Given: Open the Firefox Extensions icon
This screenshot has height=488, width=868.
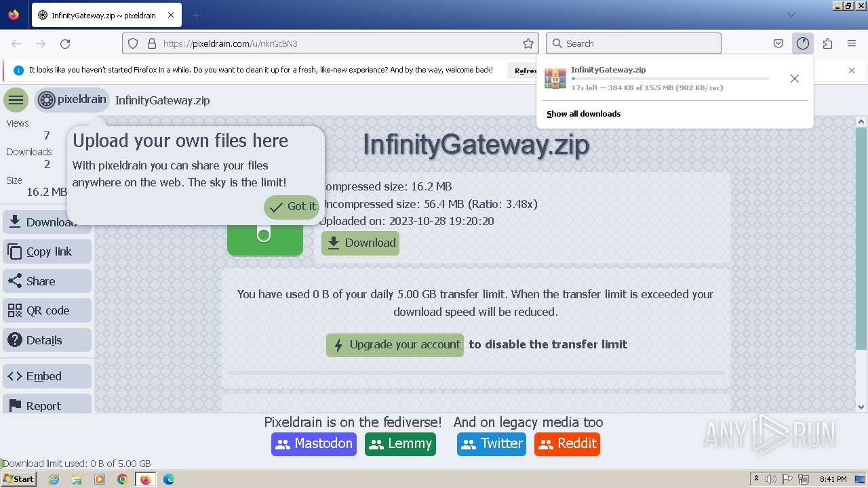Looking at the screenshot, I should pyautogui.click(x=827, y=43).
